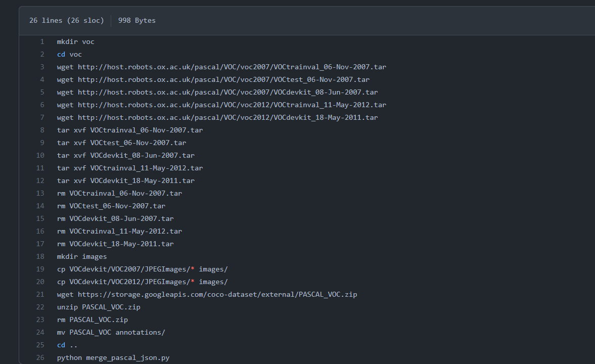Select the unzip PASCAL_VOC.zip command line
595x364 pixels.
[99, 307]
